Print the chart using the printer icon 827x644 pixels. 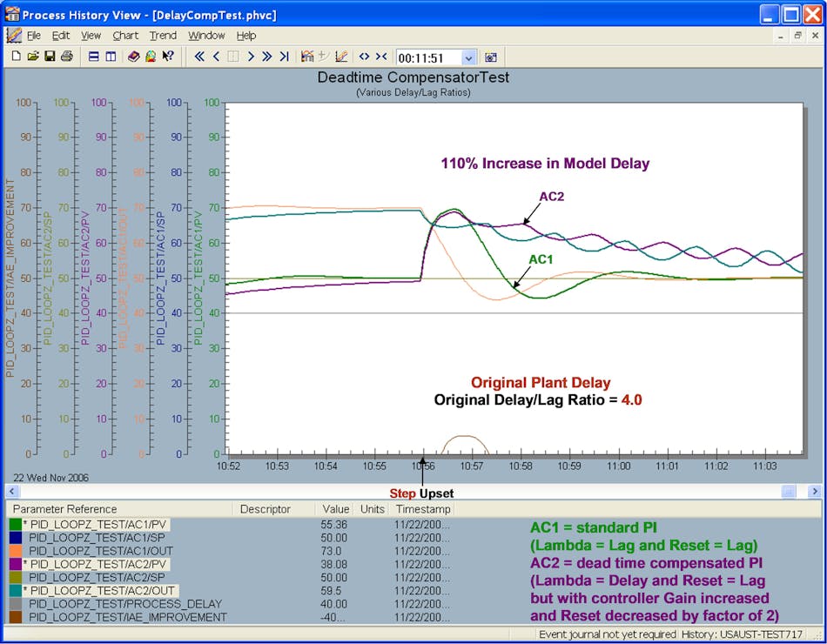click(x=66, y=57)
